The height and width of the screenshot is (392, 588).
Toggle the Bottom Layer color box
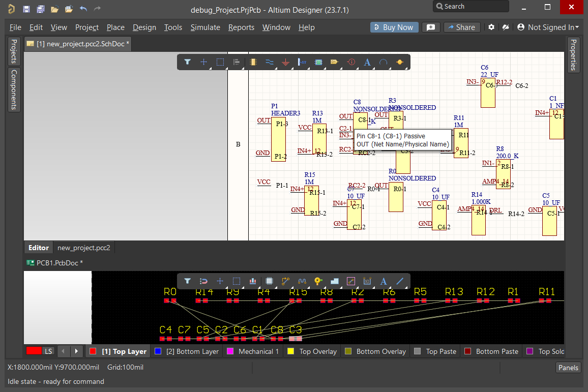click(158, 351)
